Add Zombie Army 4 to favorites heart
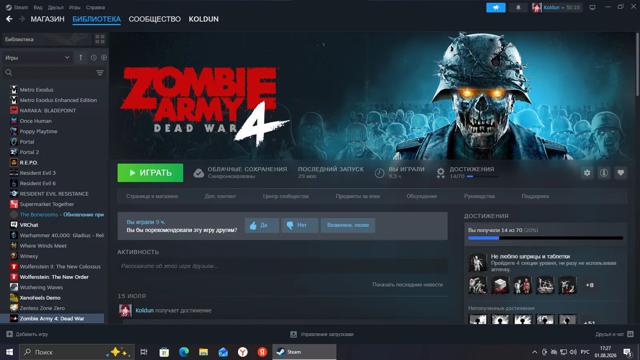This screenshot has height=360, width=640. (620, 173)
